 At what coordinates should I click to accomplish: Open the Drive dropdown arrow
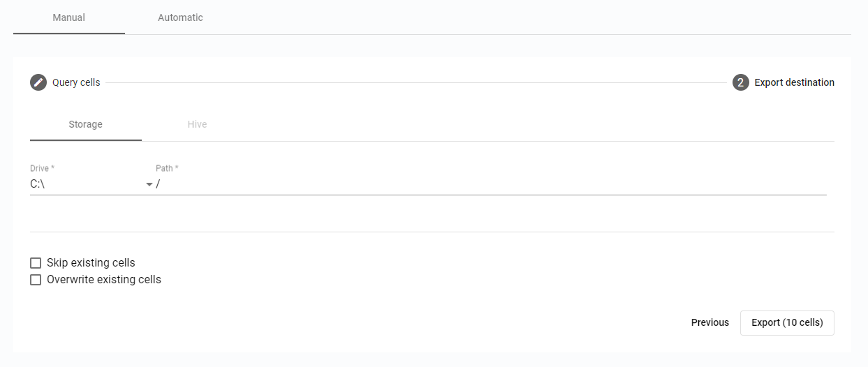[149, 185]
